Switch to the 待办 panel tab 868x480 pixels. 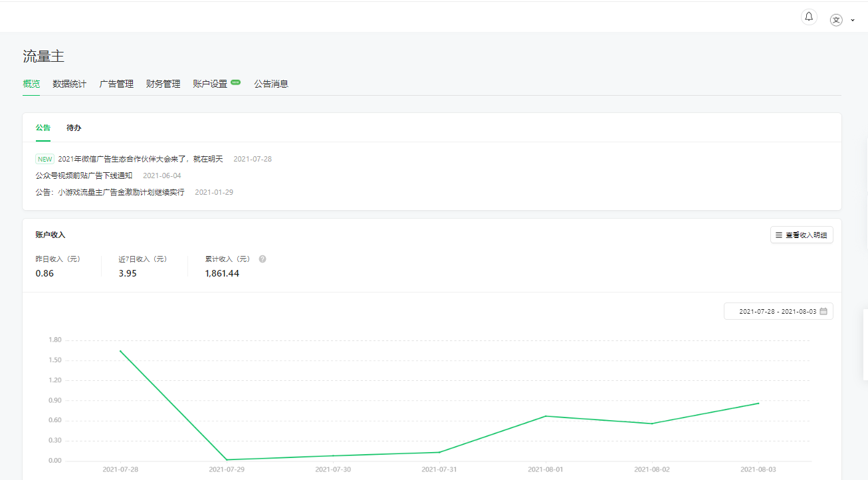(x=74, y=128)
